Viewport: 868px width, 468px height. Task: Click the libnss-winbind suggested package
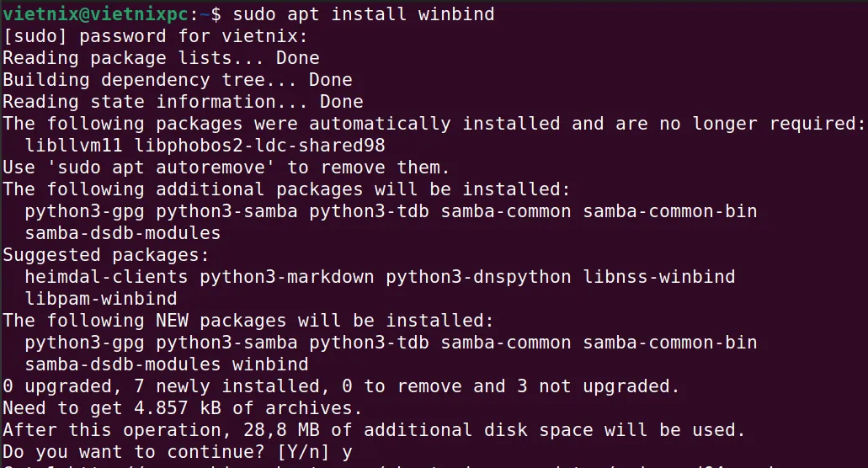tap(659, 277)
